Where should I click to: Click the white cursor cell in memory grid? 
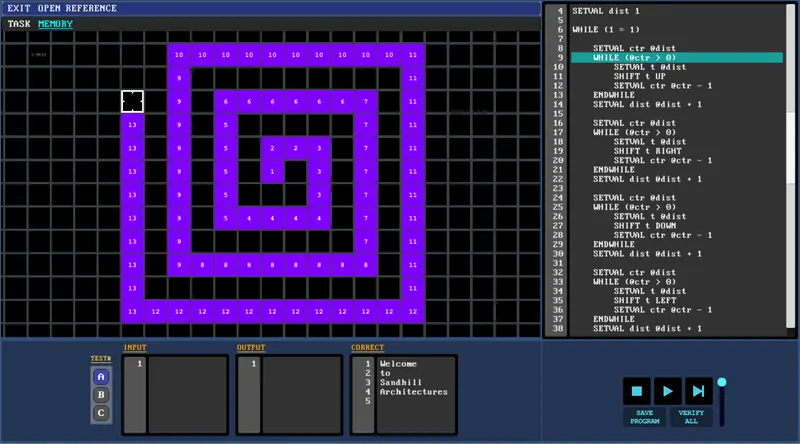point(132,102)
